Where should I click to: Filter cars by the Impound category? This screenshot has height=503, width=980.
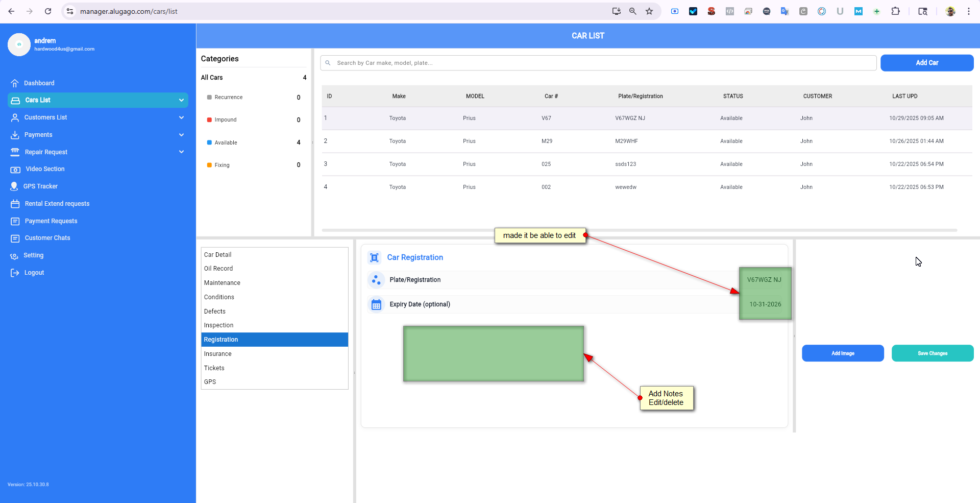point(225,120)
